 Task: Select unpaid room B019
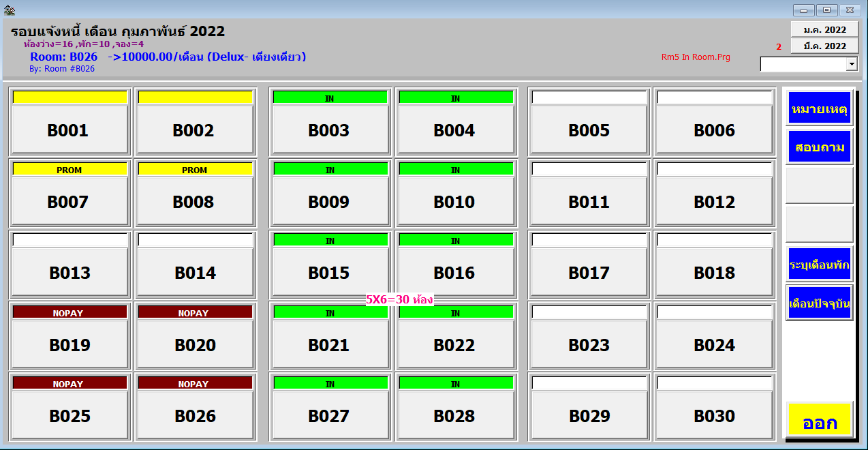pyautogui.click(x=69, y=345)
